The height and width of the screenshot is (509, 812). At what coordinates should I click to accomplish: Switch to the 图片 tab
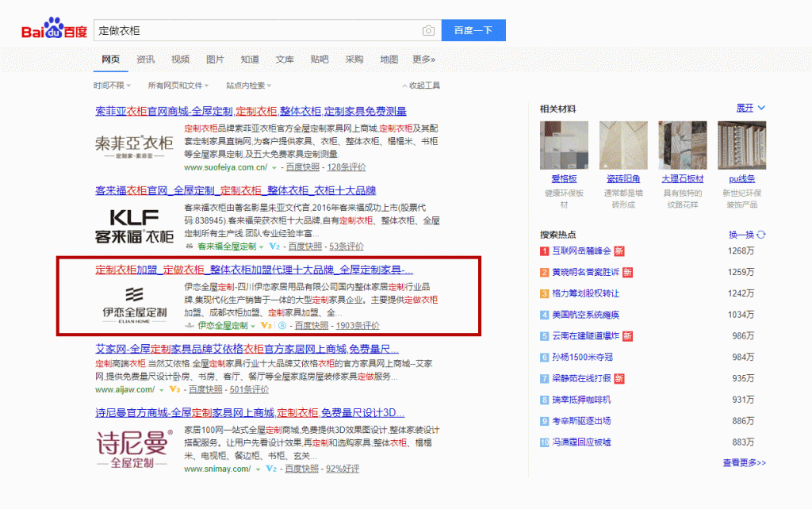215,59
